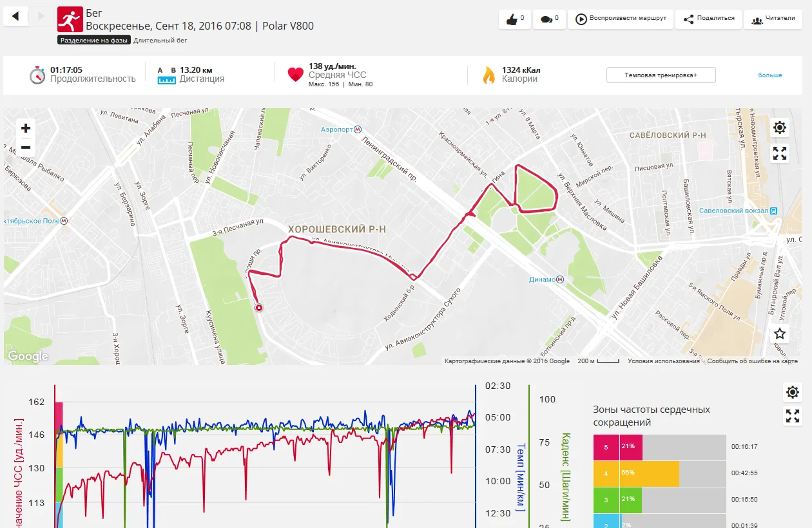
Task: Select Разделение на фазы tab
Action: tap(94, 40)
